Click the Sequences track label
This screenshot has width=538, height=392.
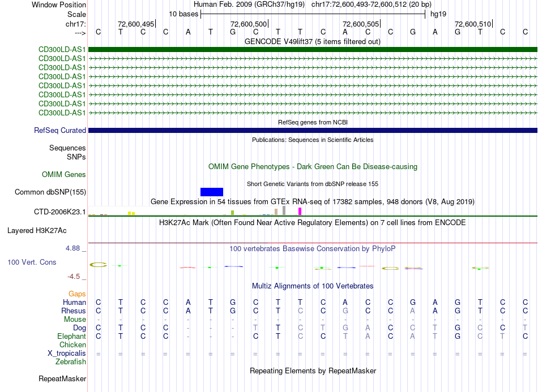pyautogui.click(x=67, y=148)
